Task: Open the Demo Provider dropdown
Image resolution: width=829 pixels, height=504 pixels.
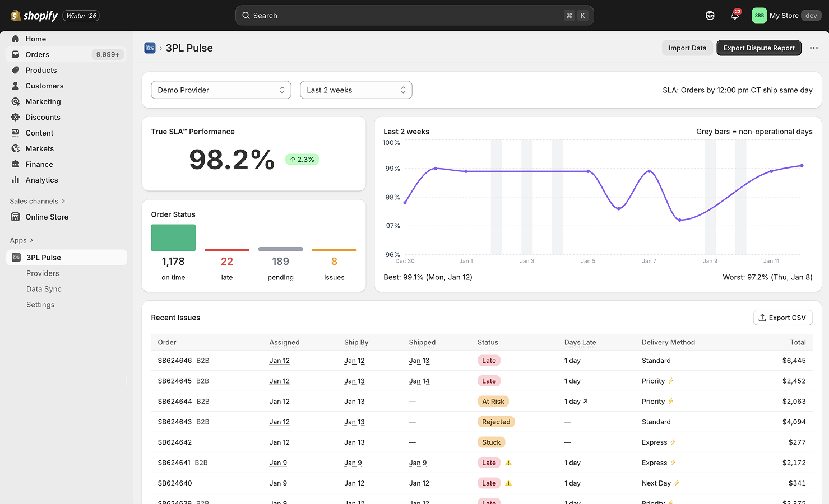Action: tap(221, 90)
